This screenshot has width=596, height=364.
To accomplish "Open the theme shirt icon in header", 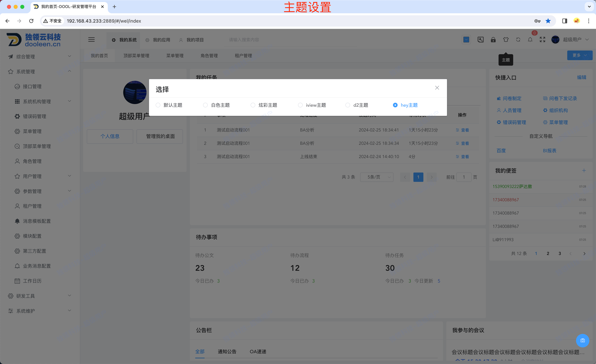I will [506, 40].
